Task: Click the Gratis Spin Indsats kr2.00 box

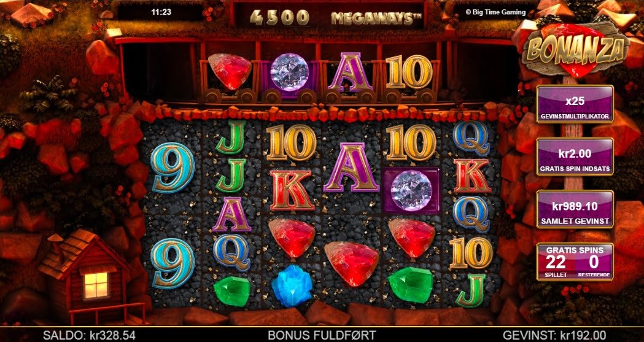Action: click(x=575, y=157)
